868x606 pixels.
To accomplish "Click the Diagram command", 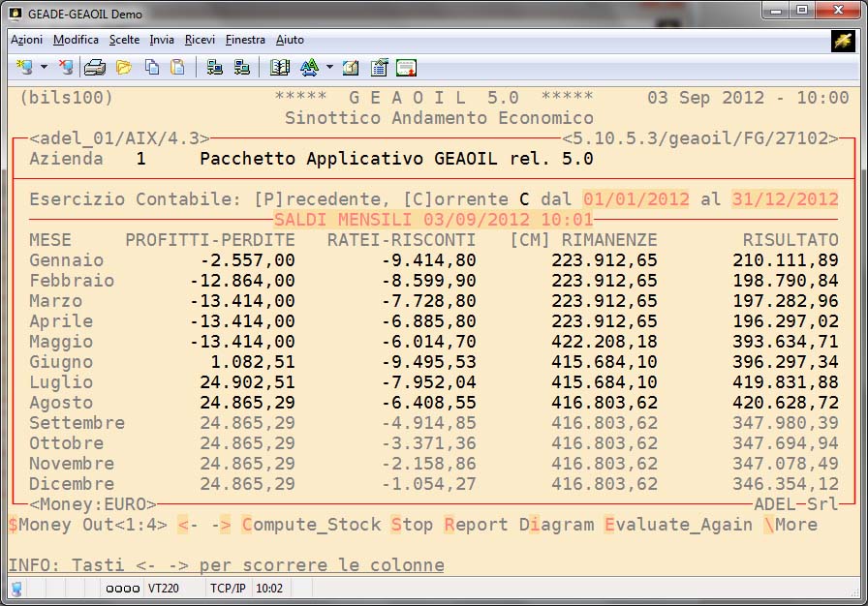I will click(556, 525).
